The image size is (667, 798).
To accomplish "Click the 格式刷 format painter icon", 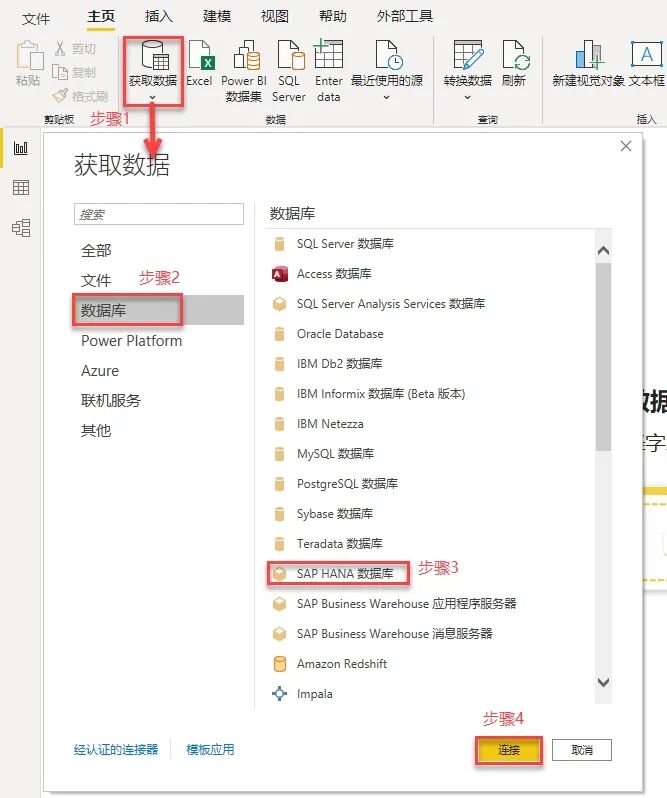I will tap(60, 96).
